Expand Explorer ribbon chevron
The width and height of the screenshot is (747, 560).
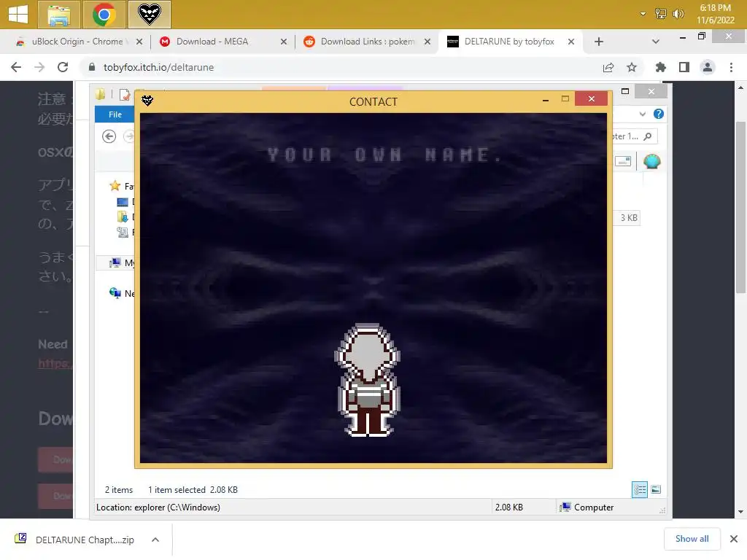tap(643, 114)
